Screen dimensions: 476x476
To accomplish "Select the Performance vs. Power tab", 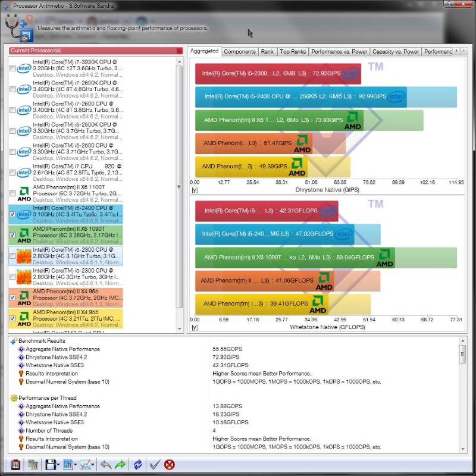I will pyautogui.click(x=339, y=52).
